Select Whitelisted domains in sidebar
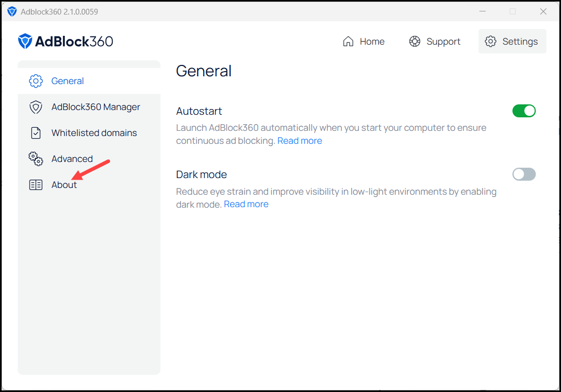 coord(89,133)
